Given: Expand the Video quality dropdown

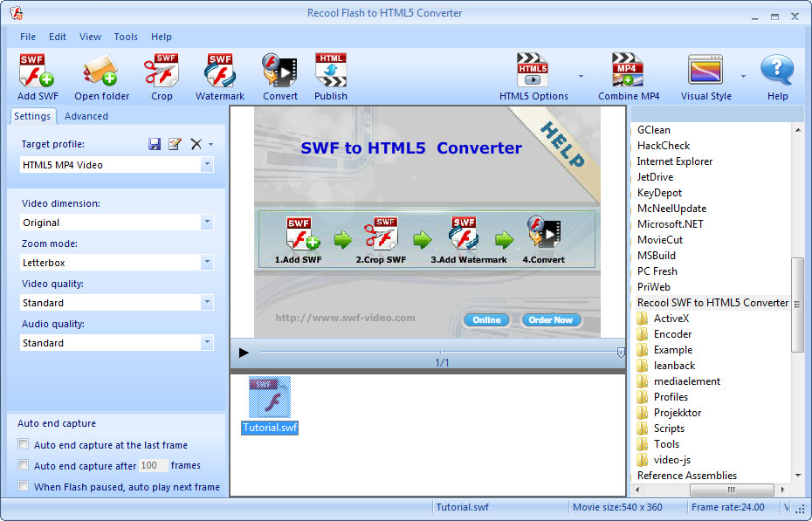Looking at the screenshot, I should (x=207, y=302).
